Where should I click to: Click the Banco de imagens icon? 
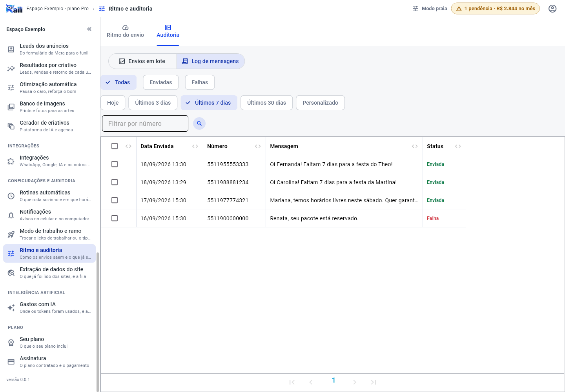pos(11,107)
